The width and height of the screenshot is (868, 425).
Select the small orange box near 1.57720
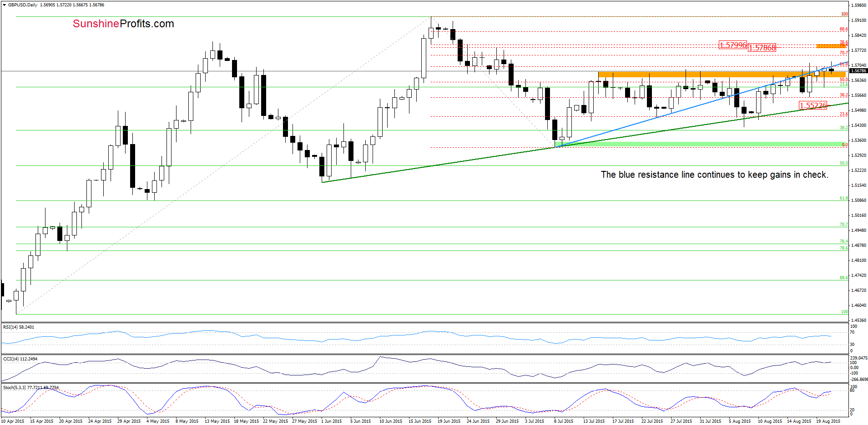pyautogui.click(x=831, y=46)
